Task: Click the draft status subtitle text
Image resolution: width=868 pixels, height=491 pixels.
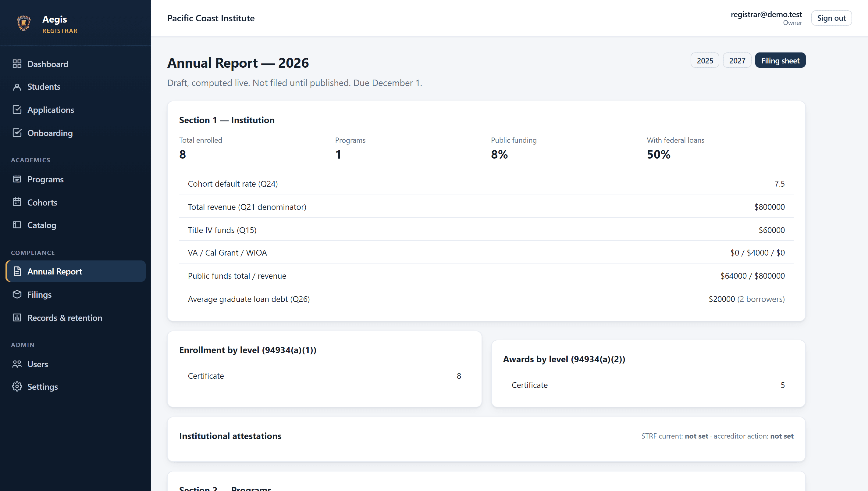Action: [x=294, y=83]
